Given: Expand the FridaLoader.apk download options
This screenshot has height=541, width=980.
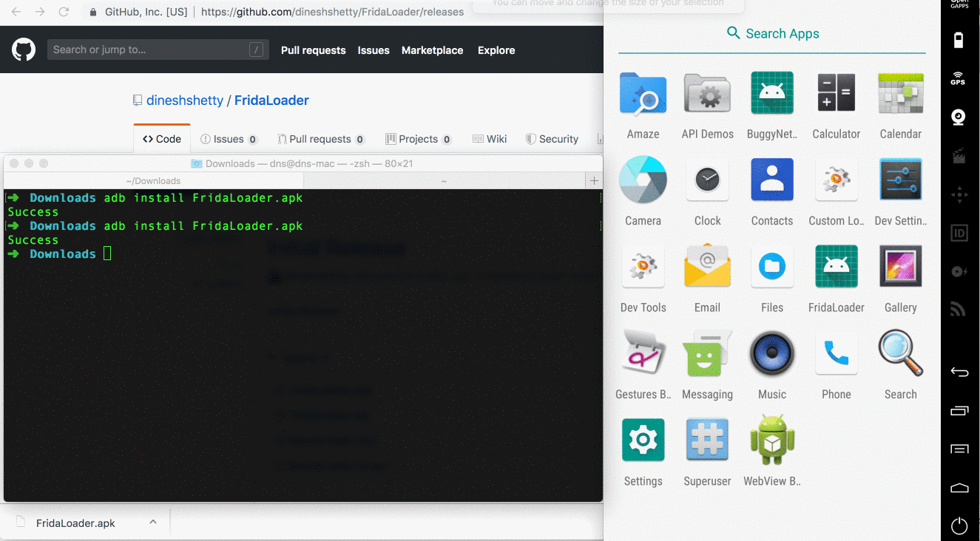Looking at the screenshot, I should click(153, 522).
